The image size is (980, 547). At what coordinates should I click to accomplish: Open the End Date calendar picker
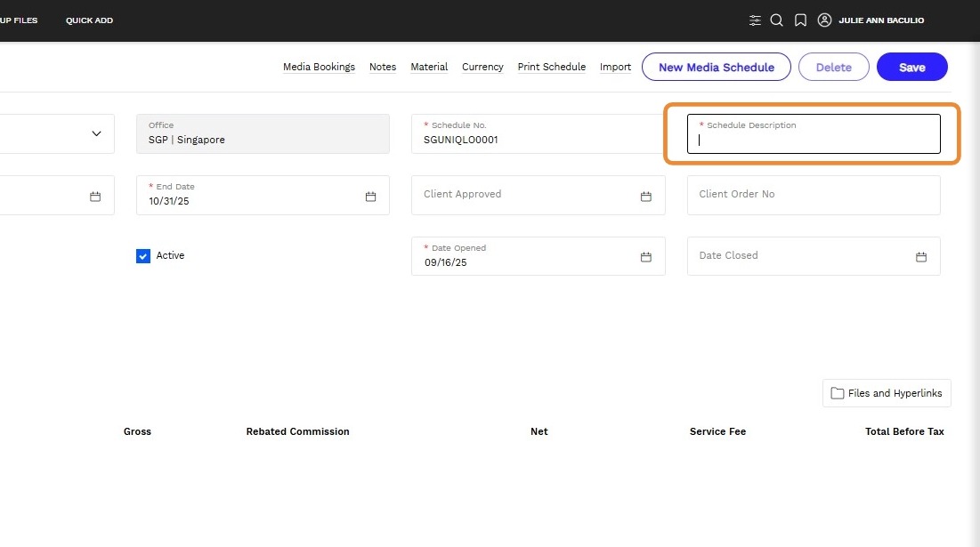click(x=371, y=197)
